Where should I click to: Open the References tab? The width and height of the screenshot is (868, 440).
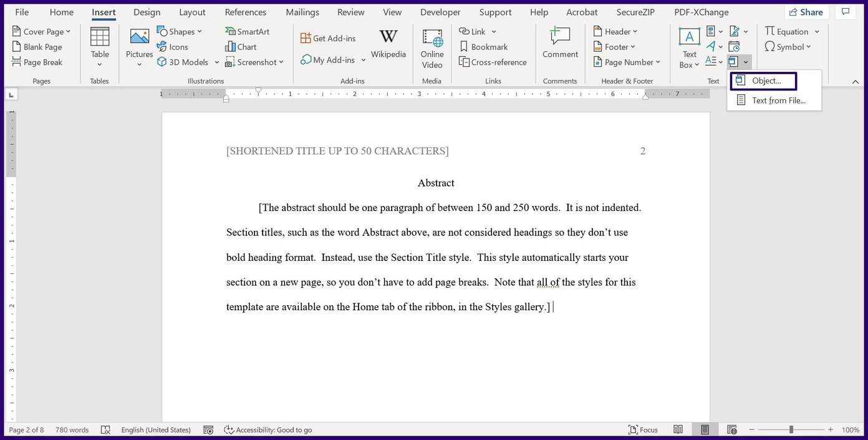[246, 12]
